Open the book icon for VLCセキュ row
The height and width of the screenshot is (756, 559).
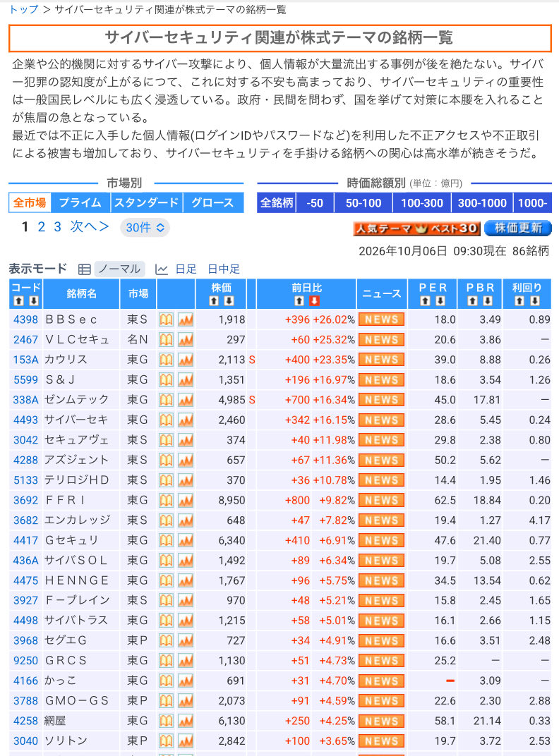pyautogui.click(x=166, y=340)
